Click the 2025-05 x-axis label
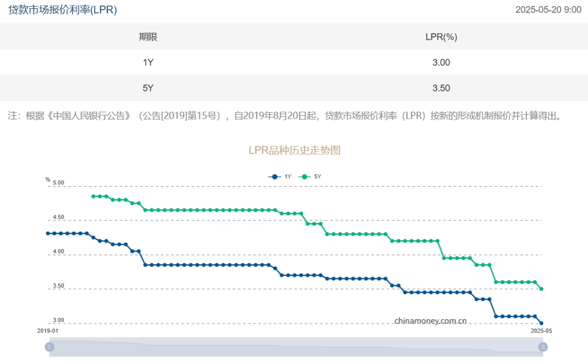The width and height of the screenshot is (588, 364). click(541, 331)
